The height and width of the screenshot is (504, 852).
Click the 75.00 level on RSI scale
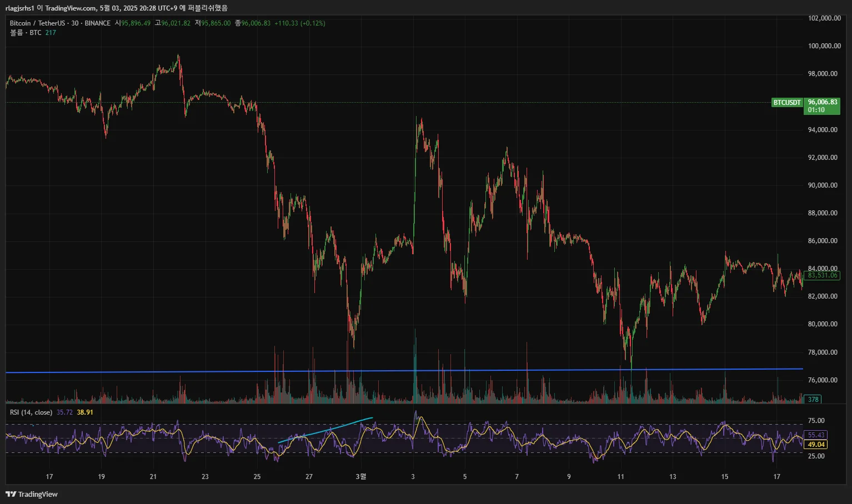click(816, 421)
